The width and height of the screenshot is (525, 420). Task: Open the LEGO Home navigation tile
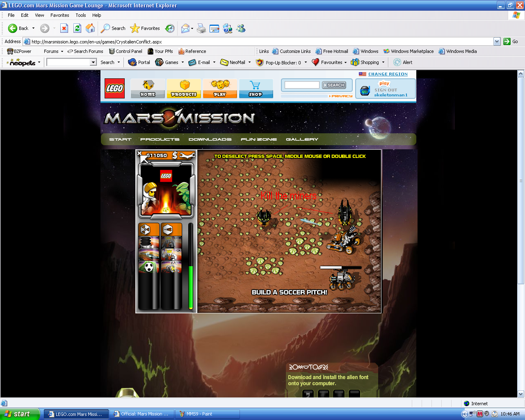tap(148, 89)
